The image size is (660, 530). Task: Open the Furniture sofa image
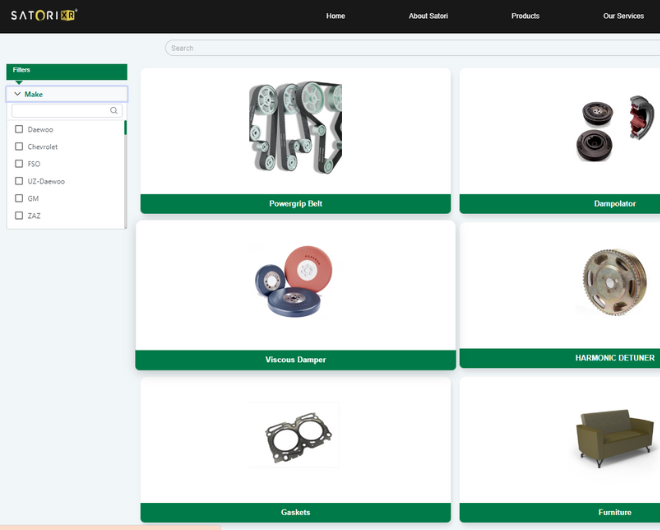click(x=613, y=436)
